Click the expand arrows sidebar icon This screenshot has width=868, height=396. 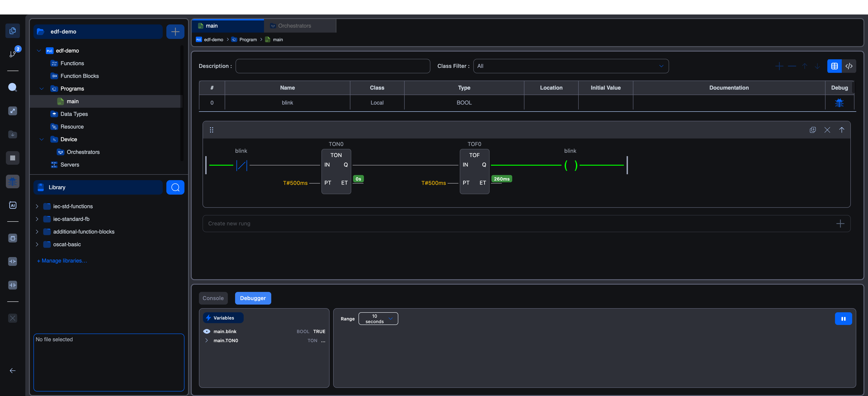(x=12, y=111)
